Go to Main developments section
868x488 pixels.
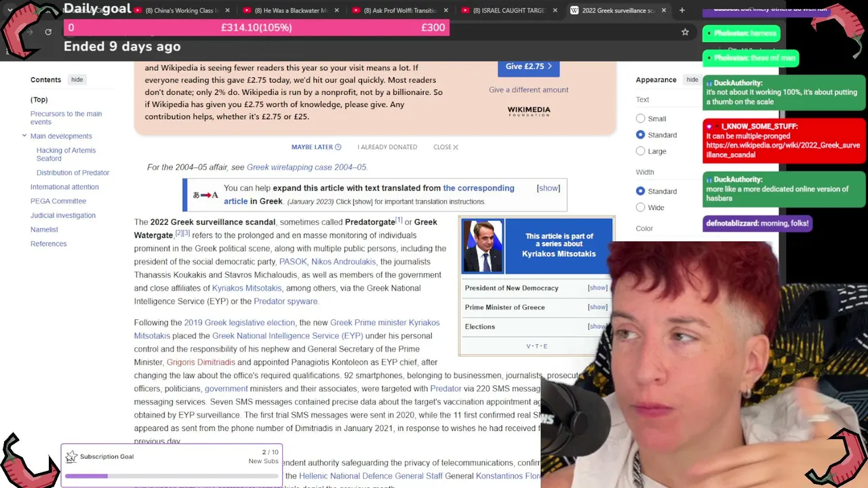[x=61, y=136]
